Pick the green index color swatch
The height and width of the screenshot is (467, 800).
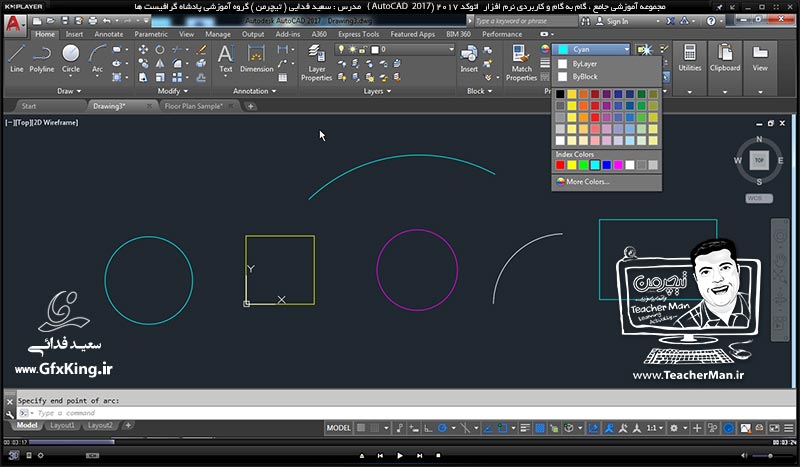click(x=583, y=165)
